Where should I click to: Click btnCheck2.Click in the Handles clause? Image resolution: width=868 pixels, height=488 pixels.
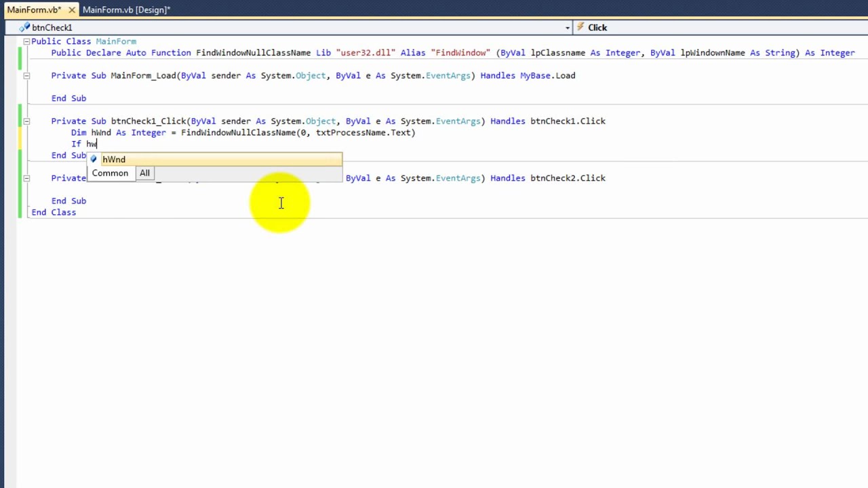pos(568,178)
